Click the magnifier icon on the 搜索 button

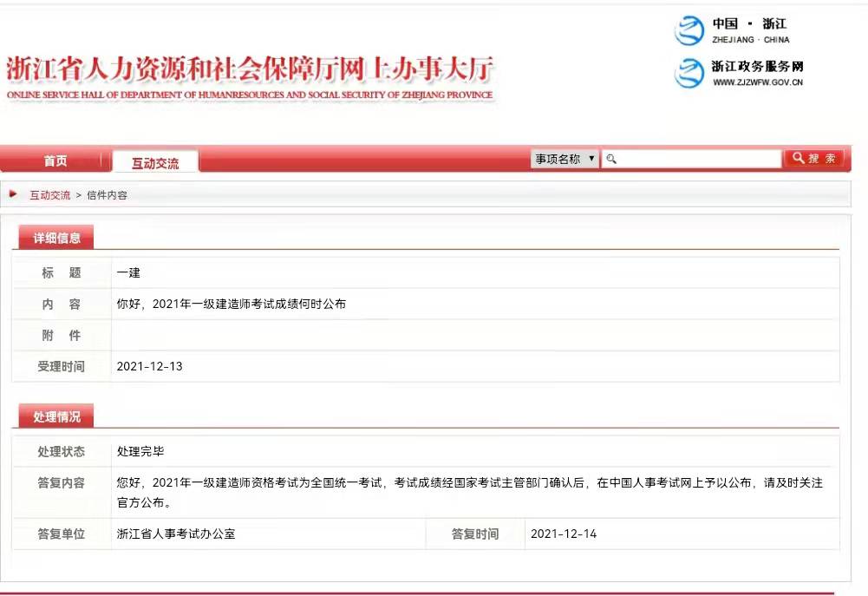798,158
